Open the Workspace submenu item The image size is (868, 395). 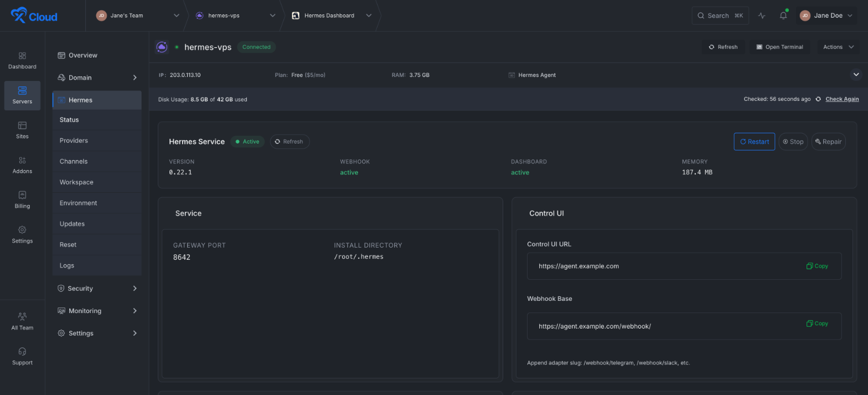point(97,182)
